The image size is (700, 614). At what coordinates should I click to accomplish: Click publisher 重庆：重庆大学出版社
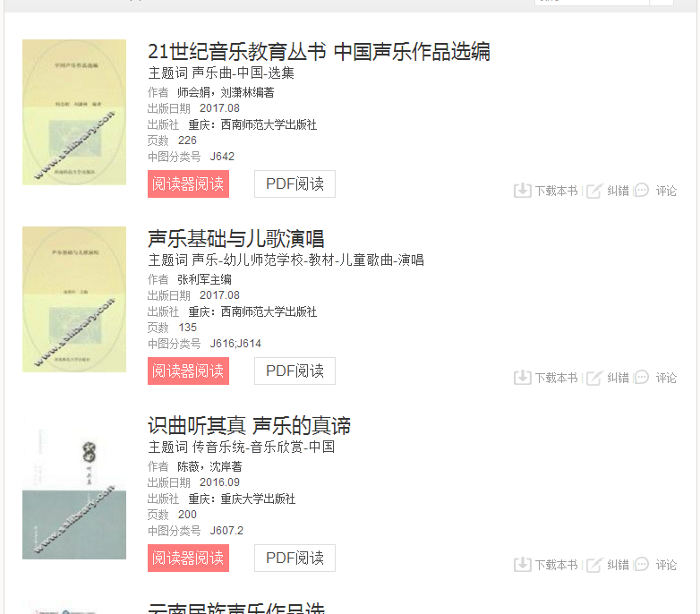[242, 499]
